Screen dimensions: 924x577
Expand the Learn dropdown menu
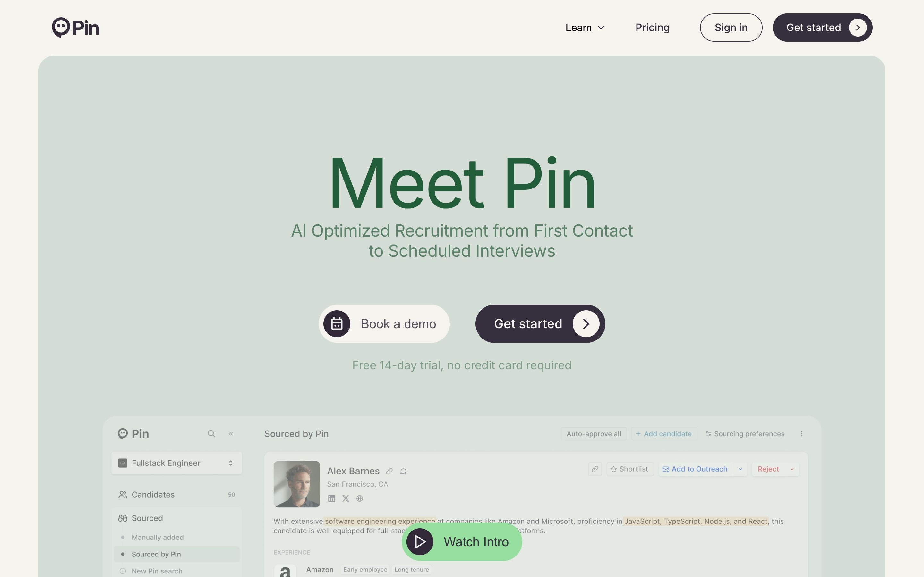tap(585, 28)
